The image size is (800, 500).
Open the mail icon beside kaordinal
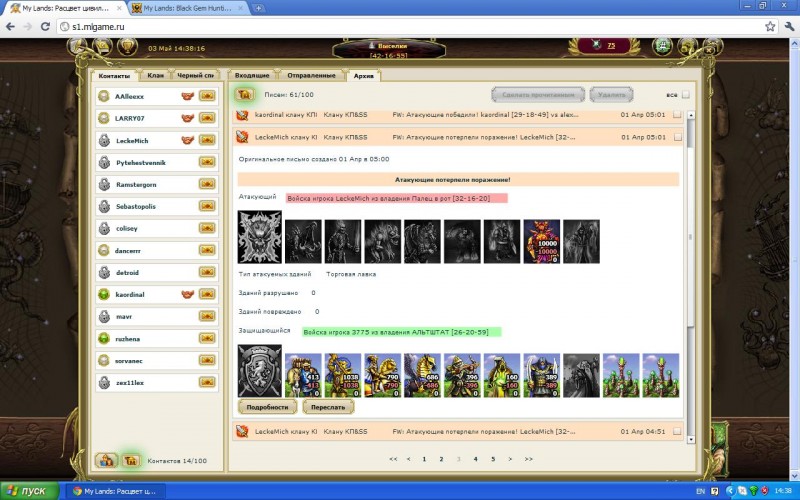coord(207,294)
